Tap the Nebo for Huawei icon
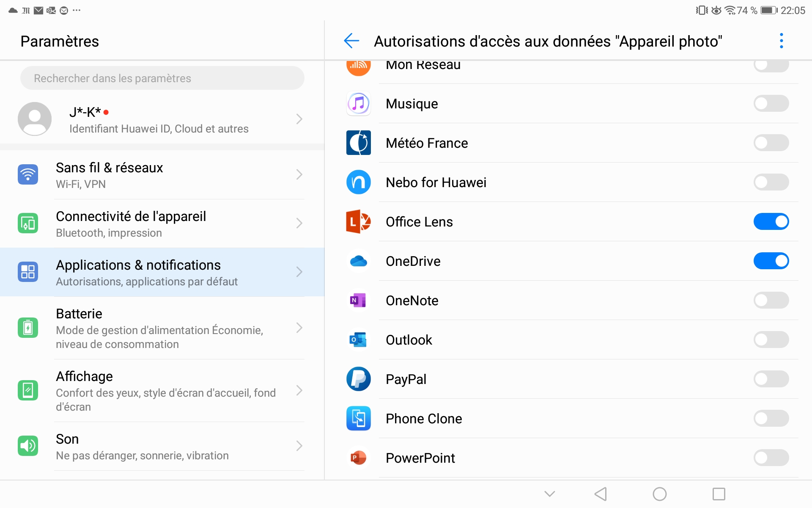812x508 pixels. (x=358, y=182)
